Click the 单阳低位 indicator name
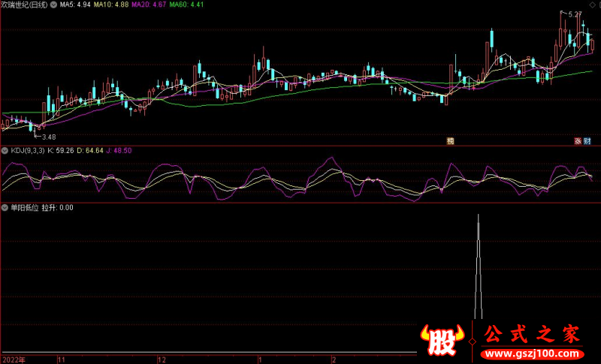The width and height of the screenshot is (601, 364). click(24, 207)
